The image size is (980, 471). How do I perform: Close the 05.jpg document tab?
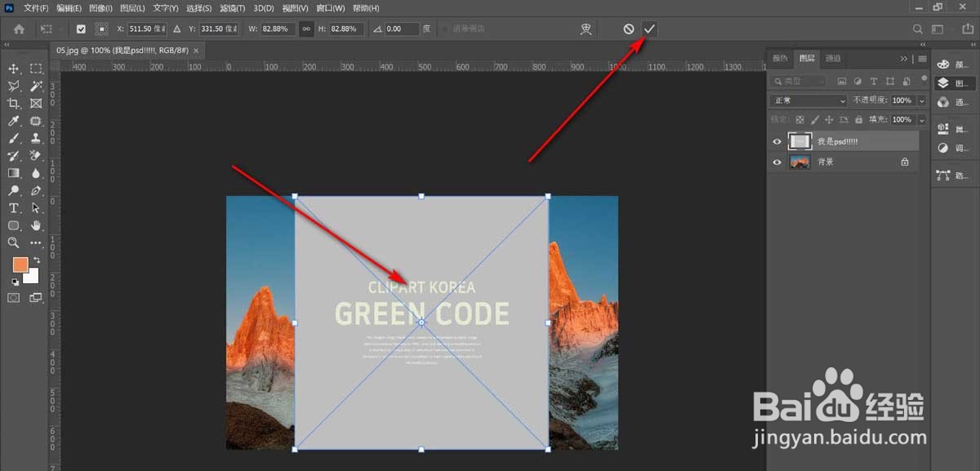197,50
